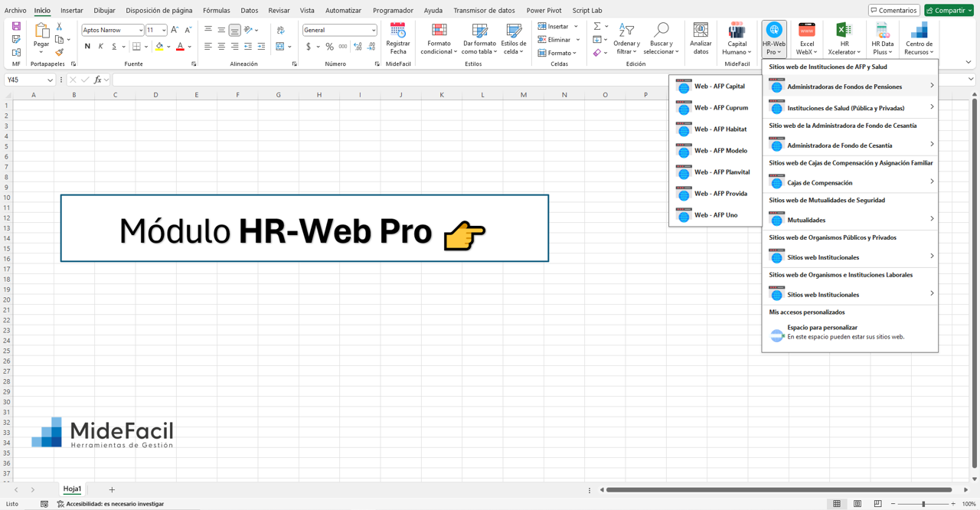Open HR Data Pluss add-in
980x510 pixels.
883,38
